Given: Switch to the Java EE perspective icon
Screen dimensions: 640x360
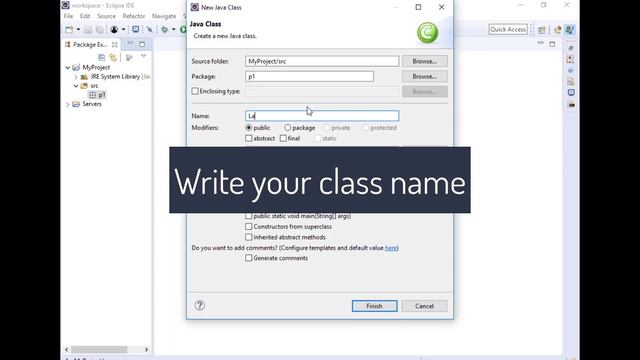Looking at the screenshot, I should click(x=558, y=30).
